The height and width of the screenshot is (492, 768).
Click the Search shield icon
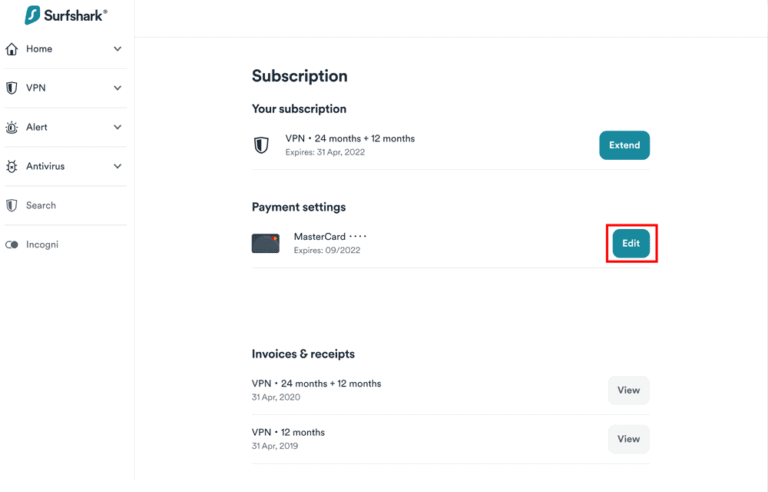(12, 205)
